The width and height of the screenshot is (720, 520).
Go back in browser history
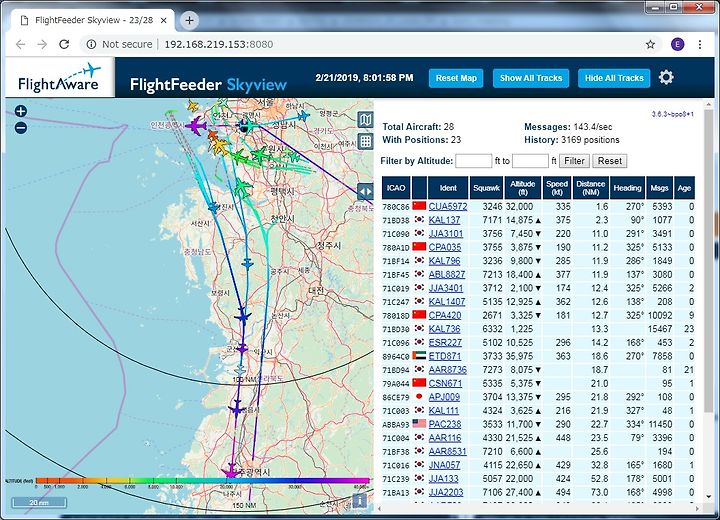point(21,44)
